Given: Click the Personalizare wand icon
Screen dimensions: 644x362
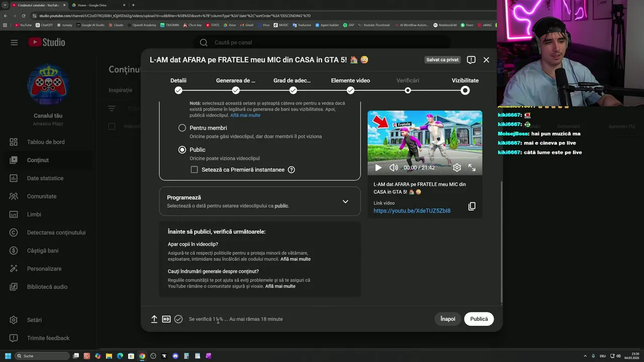Looking at the screenshot, I should tap(14, 268).
